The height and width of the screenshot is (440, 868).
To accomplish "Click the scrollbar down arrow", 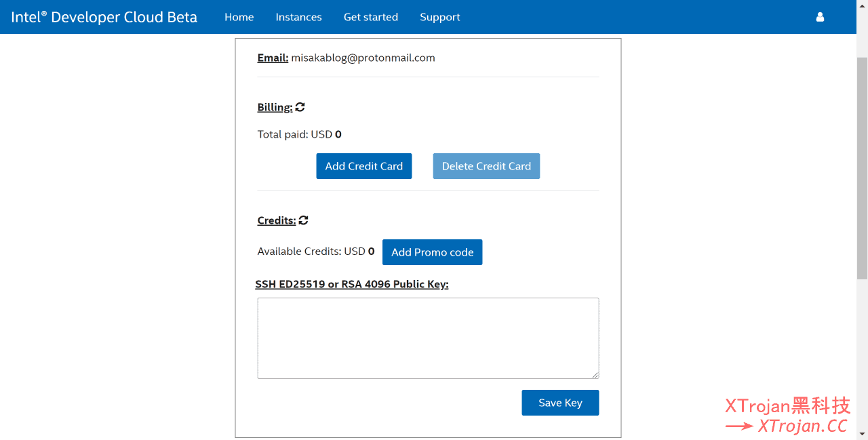I will pos(862,433).
